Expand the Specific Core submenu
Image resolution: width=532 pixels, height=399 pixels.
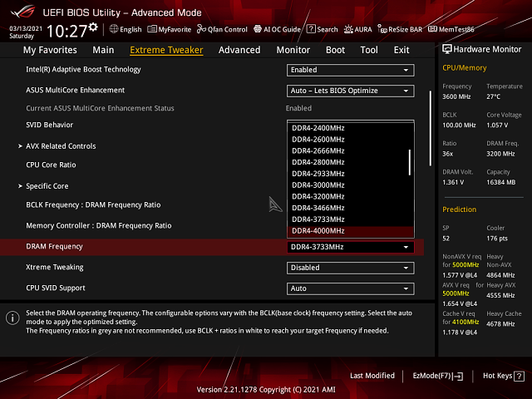(x=43, y=186)
